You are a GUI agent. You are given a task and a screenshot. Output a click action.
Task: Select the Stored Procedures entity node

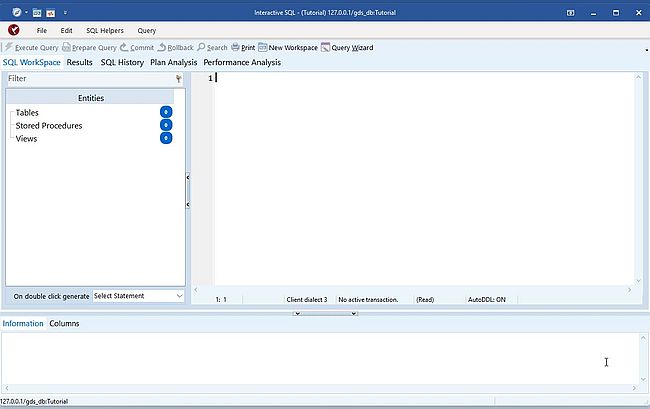point(49,126)
